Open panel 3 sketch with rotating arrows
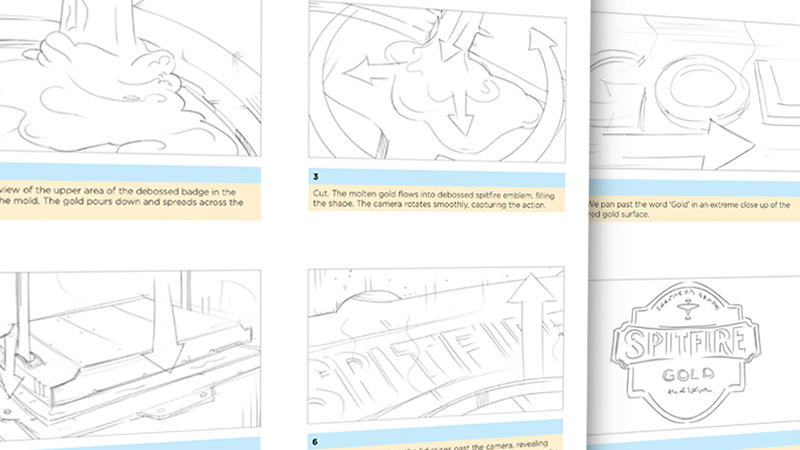Viewport: 800px width, 450px height. coord(437,82)
